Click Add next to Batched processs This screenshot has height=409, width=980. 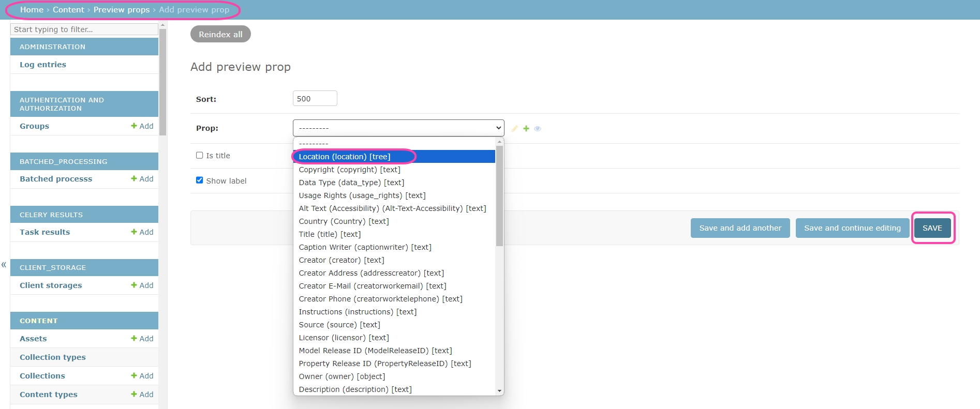pos(142,179)
